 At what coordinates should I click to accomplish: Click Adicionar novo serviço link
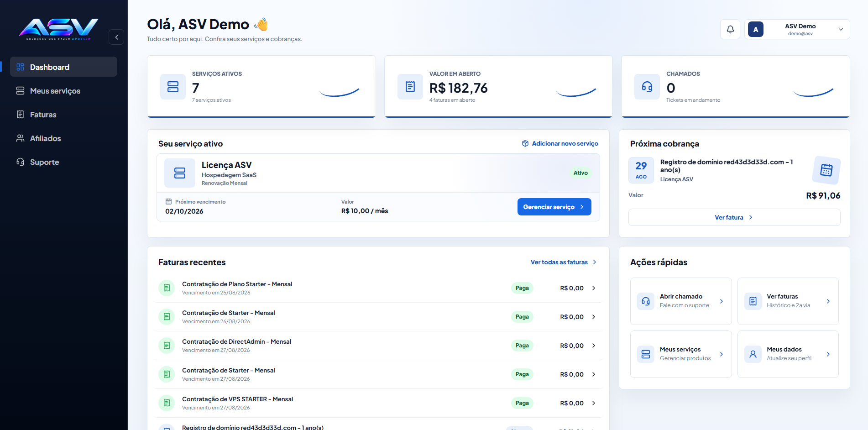tap(560, 143)
